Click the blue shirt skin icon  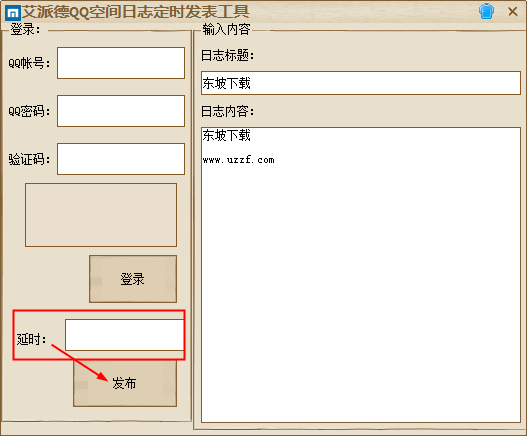486,11
